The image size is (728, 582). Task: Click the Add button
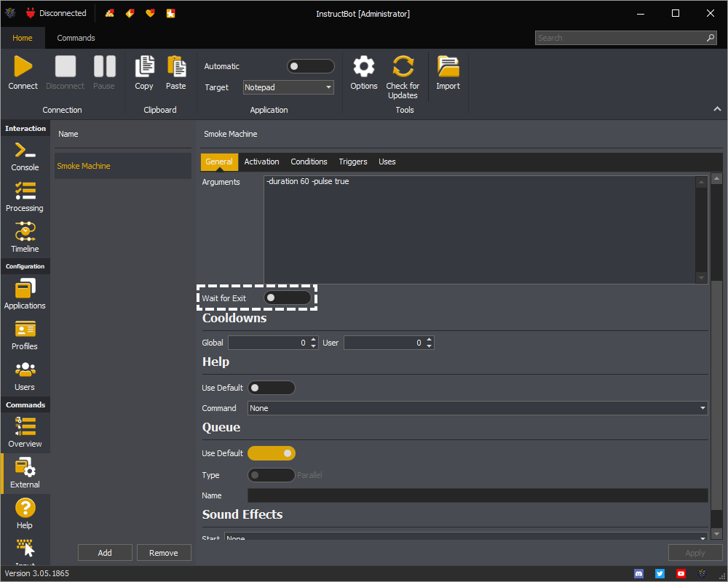pos(105,553)
